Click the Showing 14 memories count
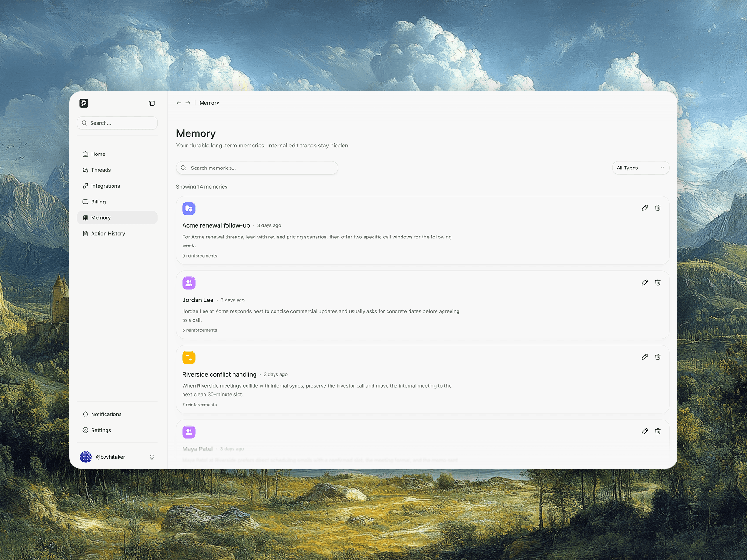Viewport: 747px width, 560px height. (x=202, y=187)
